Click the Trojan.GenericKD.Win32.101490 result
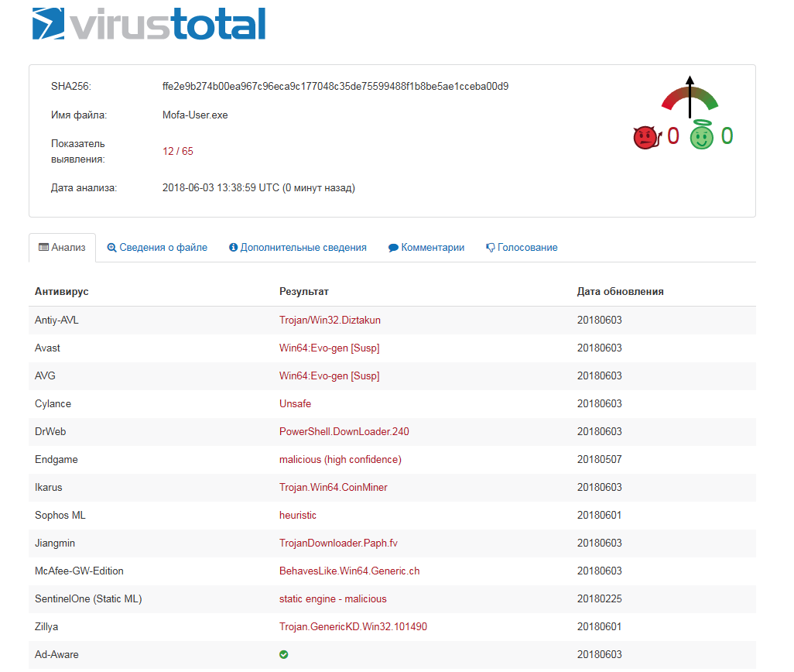Screen dimensions: 794x672 (353, 626)
